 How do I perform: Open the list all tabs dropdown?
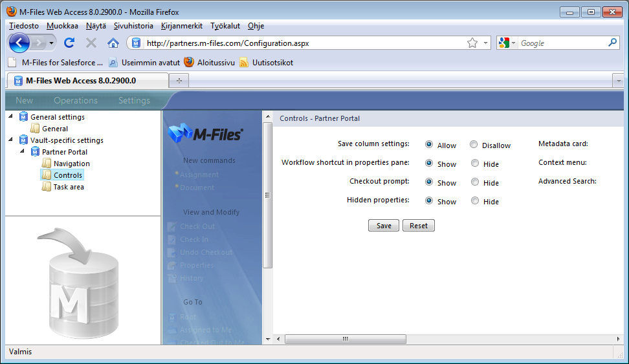619,81
